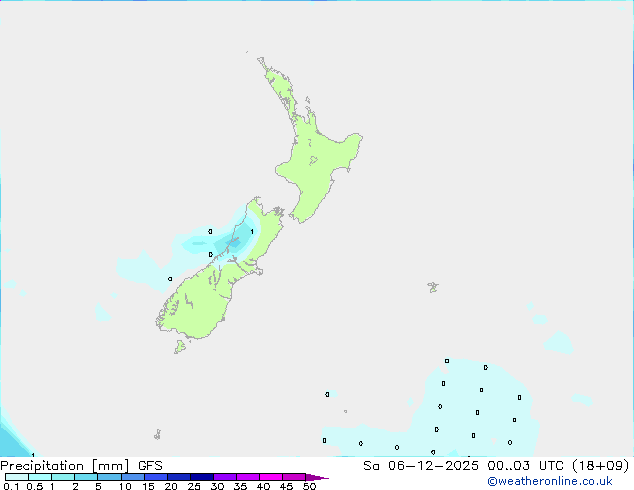Click the Chatham Islands east of New Zealand

click(433, 287)
